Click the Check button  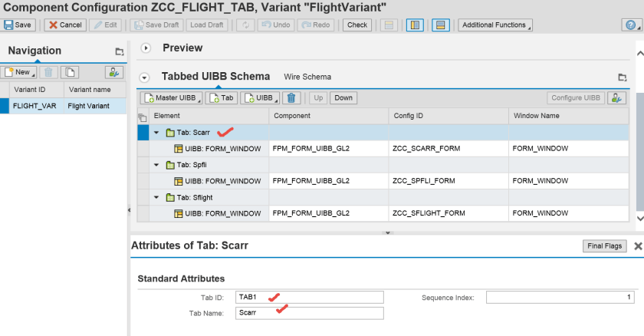point(357,25)
